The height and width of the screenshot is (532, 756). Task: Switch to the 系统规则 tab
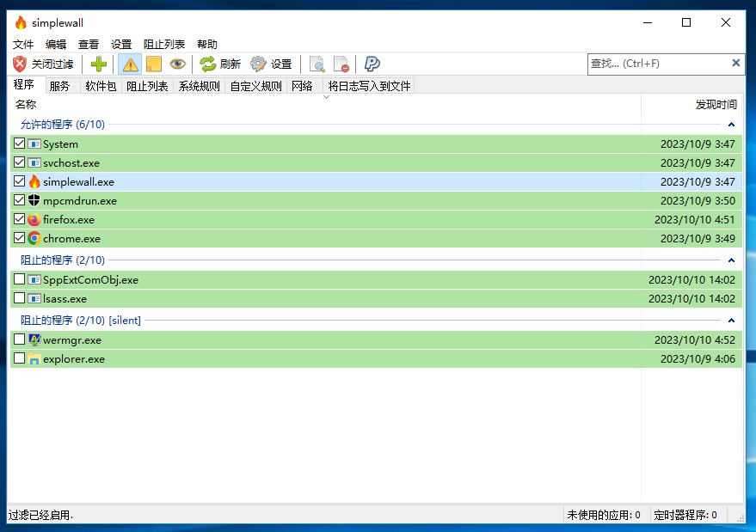click(x=199, y=86)
